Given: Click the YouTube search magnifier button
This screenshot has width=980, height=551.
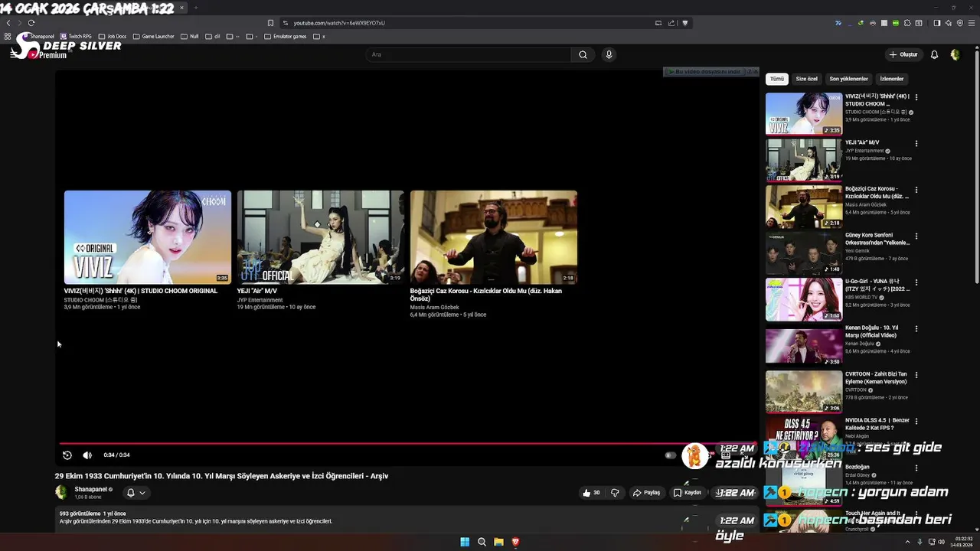Looking at the screenshot, I should [x=583, y=54].
